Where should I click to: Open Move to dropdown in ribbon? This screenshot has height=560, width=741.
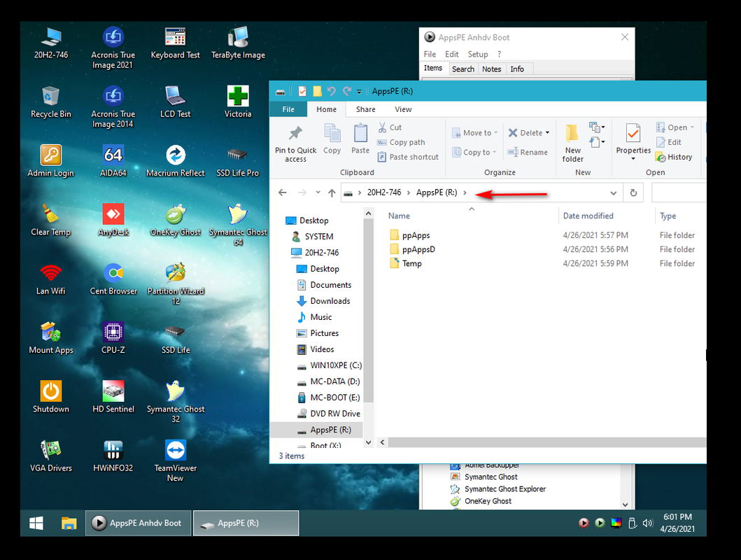pyautogui.click(x=475, y=133)
